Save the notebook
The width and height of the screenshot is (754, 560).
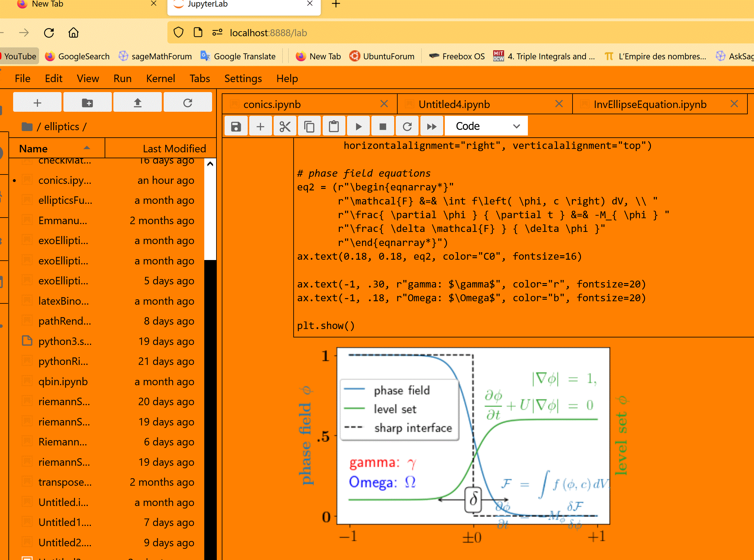click(x=236, y=126)
